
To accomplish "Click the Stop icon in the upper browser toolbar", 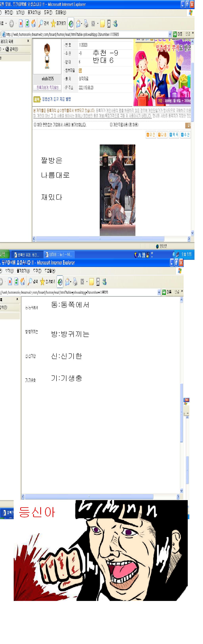I will (x=21, y=23).
